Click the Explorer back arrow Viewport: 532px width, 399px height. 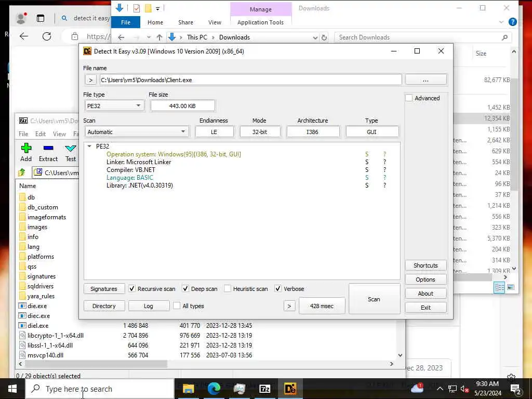pyautogui.click(x=121, y=37)
